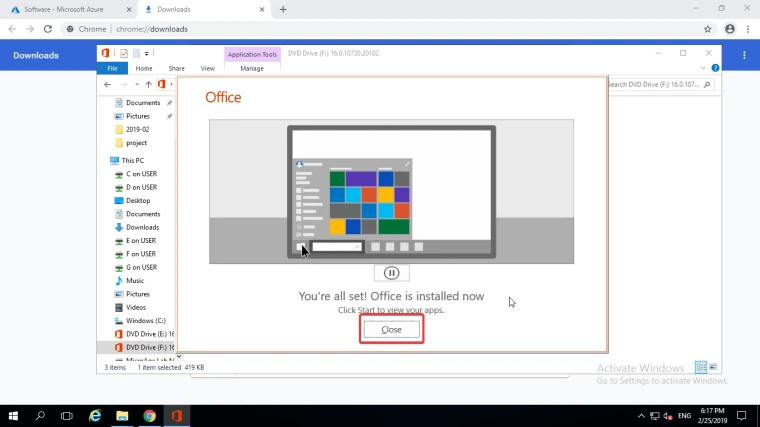The width and height of the screenshot is (760, 427).
Task: Open the Home ribbon tab
Action: pyautogui.click(x=144, y=68)
